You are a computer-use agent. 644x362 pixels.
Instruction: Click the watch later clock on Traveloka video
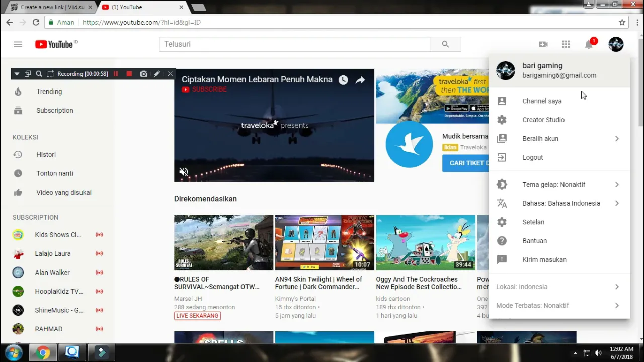click(343, 80)
